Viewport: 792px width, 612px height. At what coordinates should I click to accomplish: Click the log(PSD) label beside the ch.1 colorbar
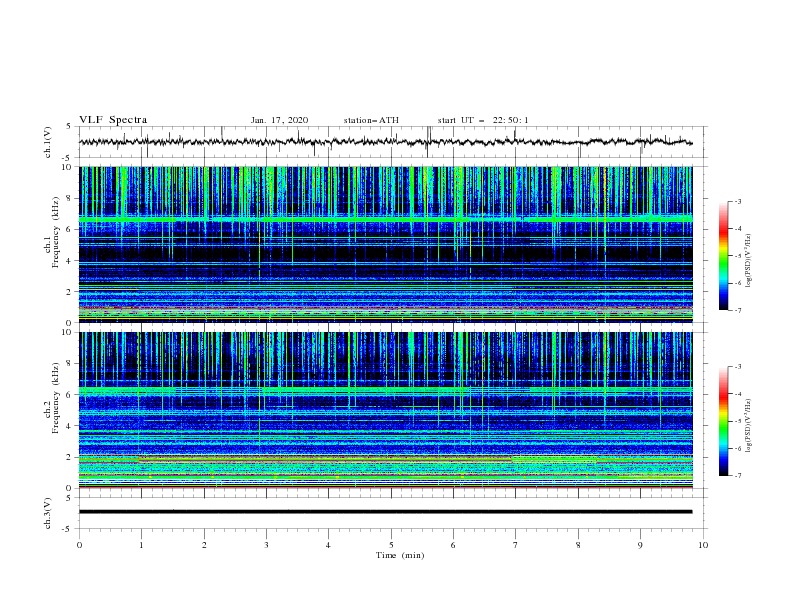(749, 260)
